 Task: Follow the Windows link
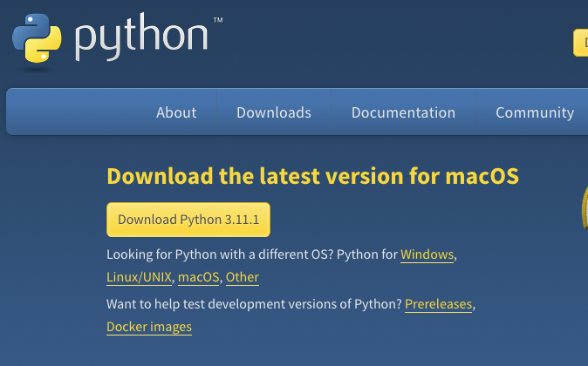click(427, 254)
